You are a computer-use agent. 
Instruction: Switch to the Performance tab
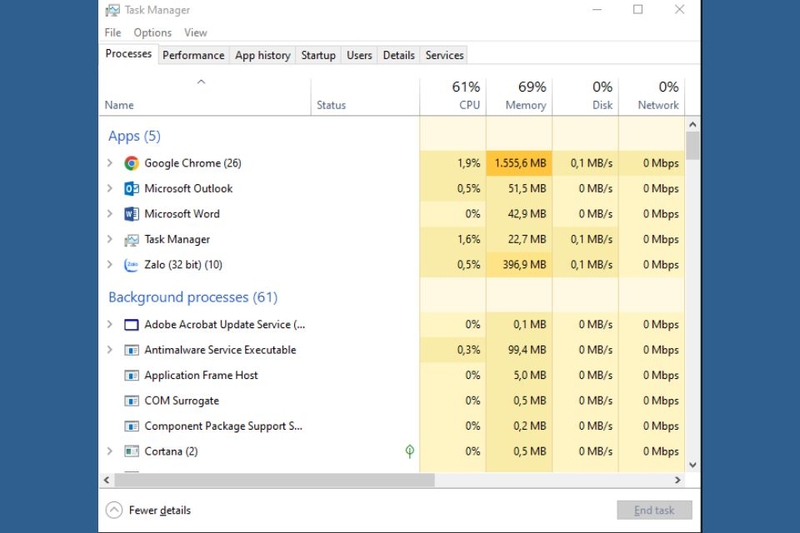194,55
